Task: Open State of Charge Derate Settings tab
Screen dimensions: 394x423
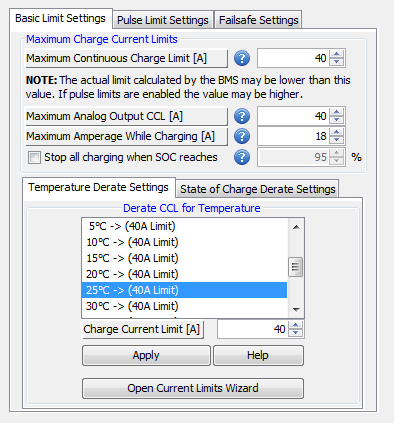Action: click(x=257, y=189)
